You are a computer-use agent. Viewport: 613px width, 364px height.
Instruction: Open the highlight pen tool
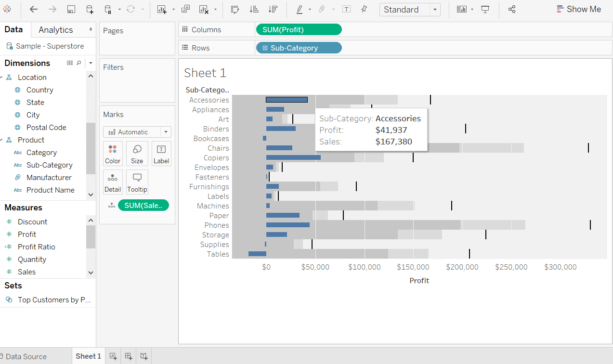coord(300,9)
